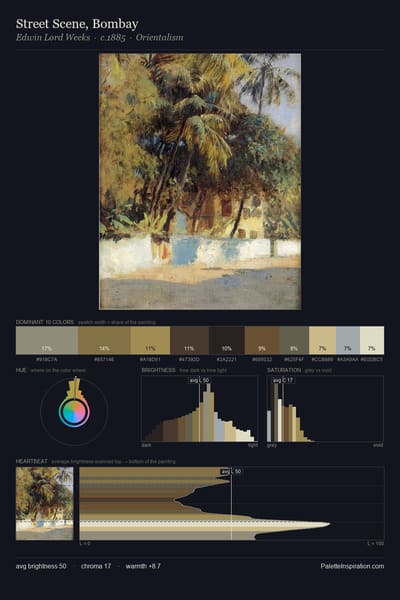
Task: Click the avg C 17 saturation label
Action: 283,380
